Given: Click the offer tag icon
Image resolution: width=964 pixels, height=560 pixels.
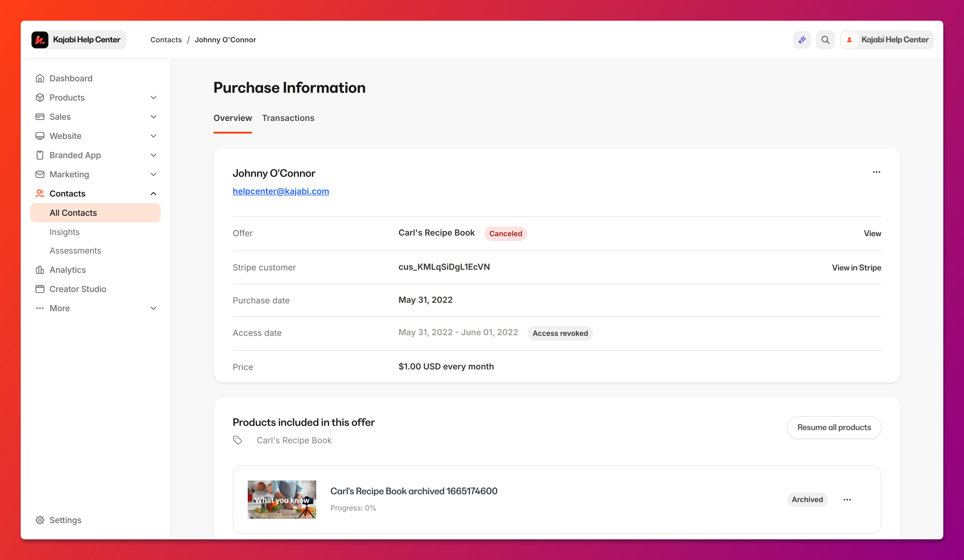Looking at the screenshot, I should click(x=238, y=440).
